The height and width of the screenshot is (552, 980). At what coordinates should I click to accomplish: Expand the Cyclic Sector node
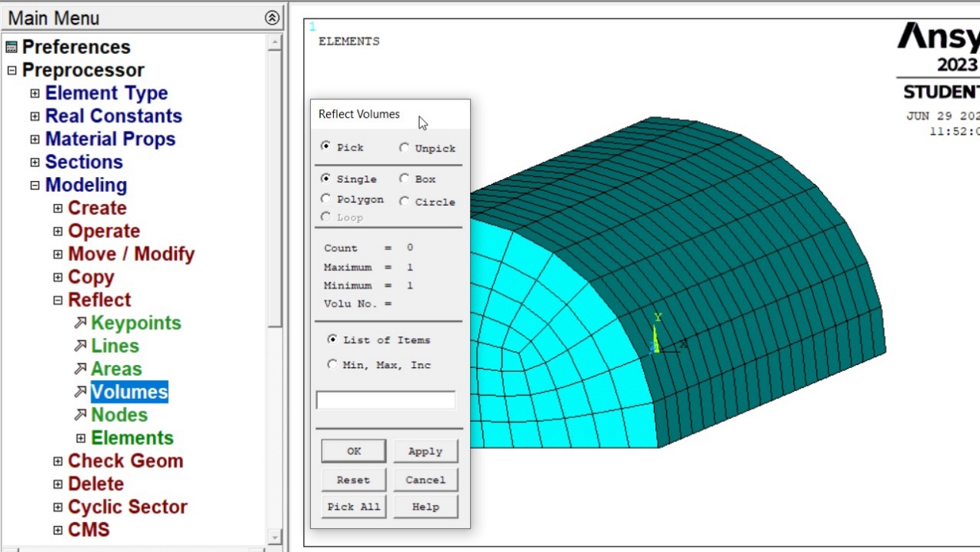(x=58, y=507)
